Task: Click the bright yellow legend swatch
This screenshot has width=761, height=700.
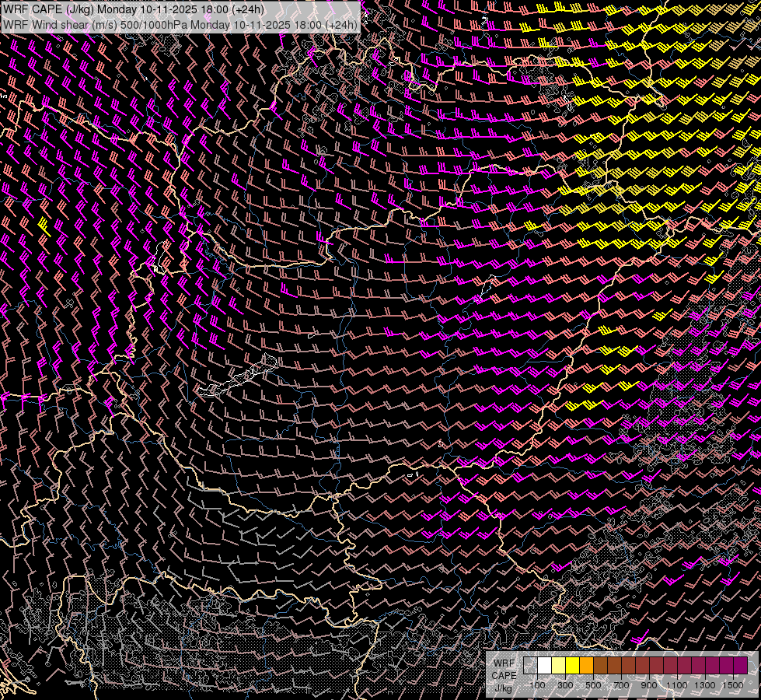Action: [573, 666]
